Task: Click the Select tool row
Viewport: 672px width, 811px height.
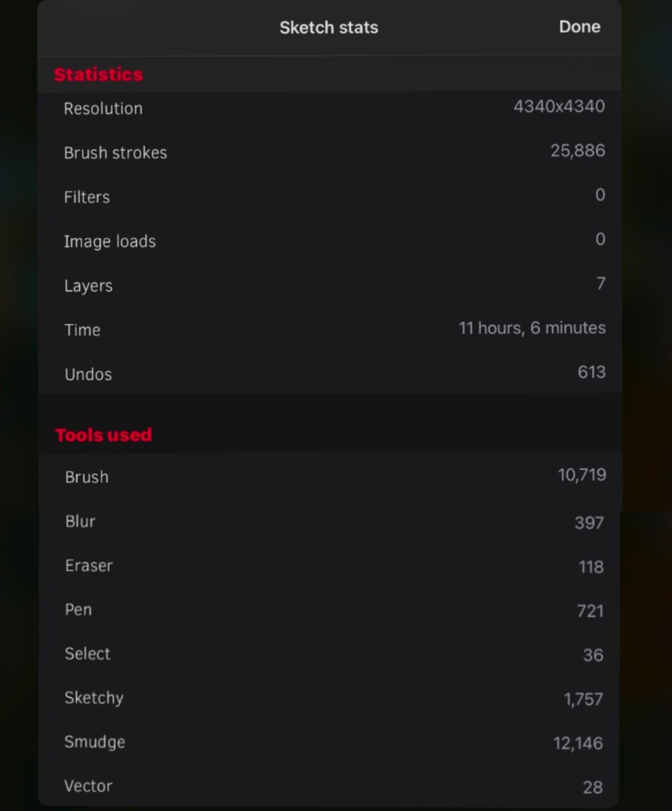Action: pos(329,654)
